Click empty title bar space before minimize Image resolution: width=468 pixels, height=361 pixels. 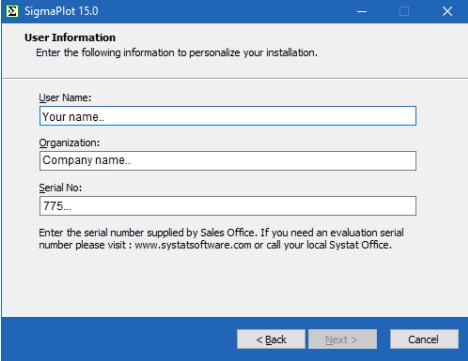click(227, 12)
